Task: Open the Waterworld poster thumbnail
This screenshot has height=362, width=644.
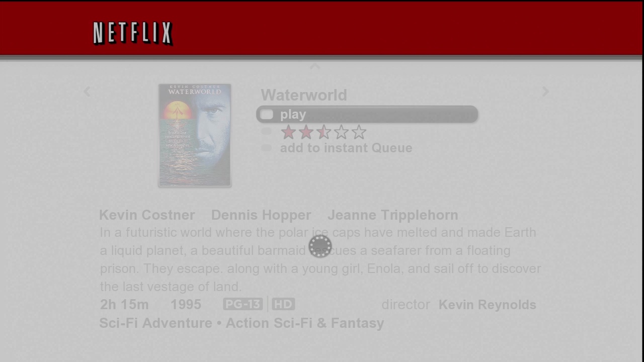Action: coord(195,135)
